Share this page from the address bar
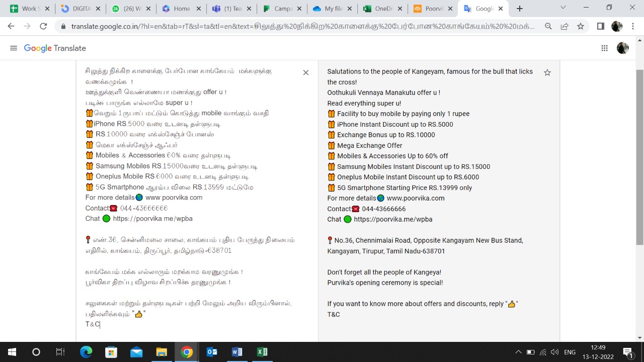 point(565,27)
